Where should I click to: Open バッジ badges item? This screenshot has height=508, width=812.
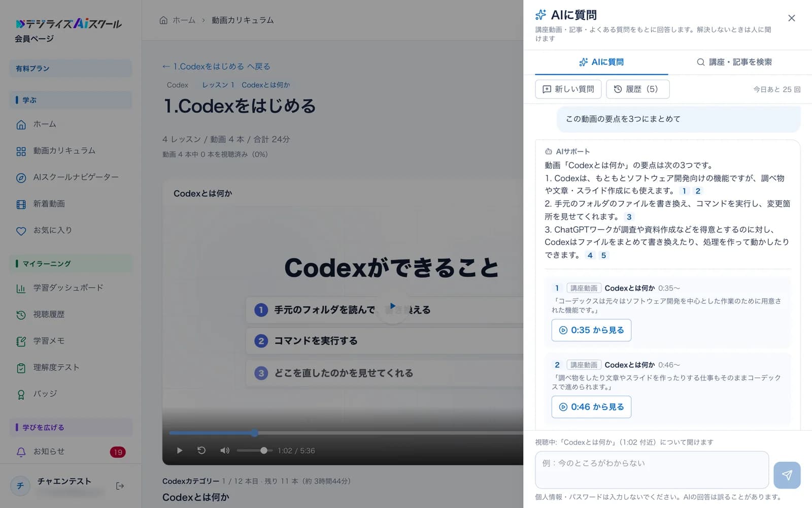71,394
